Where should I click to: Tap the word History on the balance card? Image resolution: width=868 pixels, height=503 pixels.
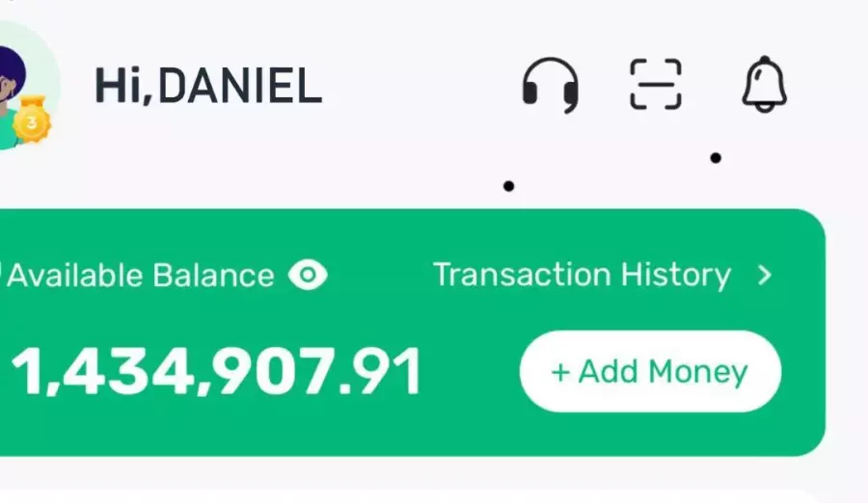coord(676,275)
